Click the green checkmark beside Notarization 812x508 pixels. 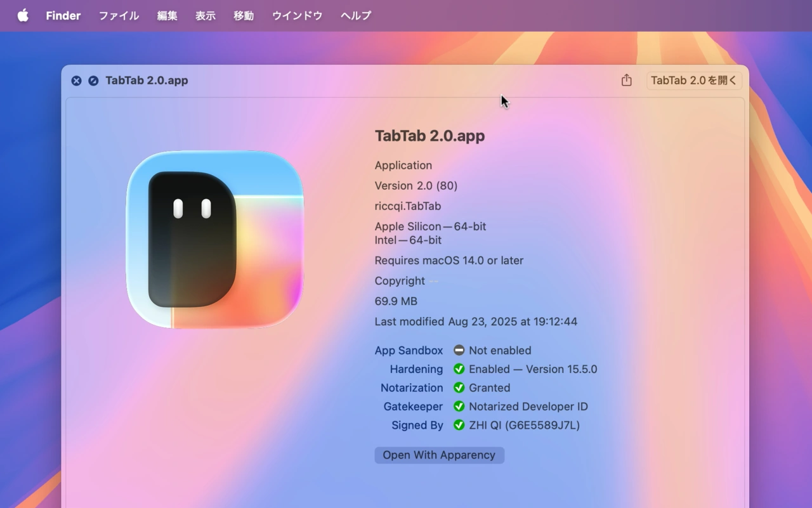click(459, 388)
